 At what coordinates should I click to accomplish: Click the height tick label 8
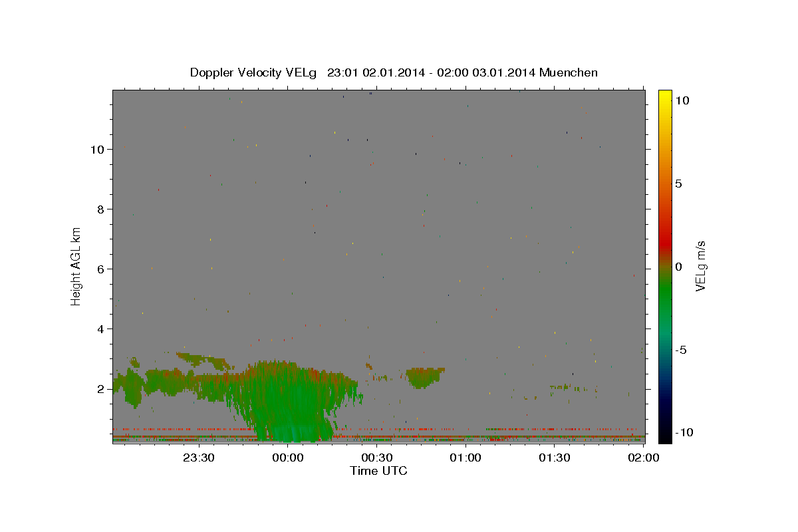point(100,209)
